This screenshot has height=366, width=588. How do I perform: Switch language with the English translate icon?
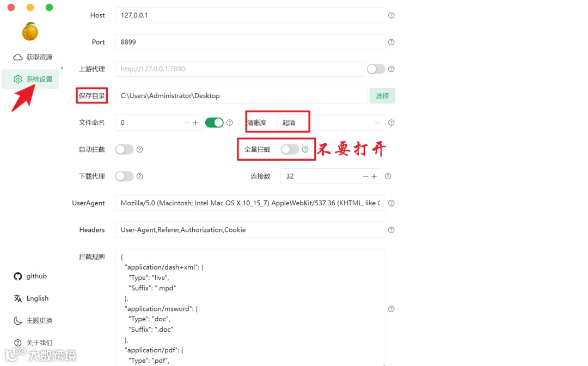(x=17, y=298)
